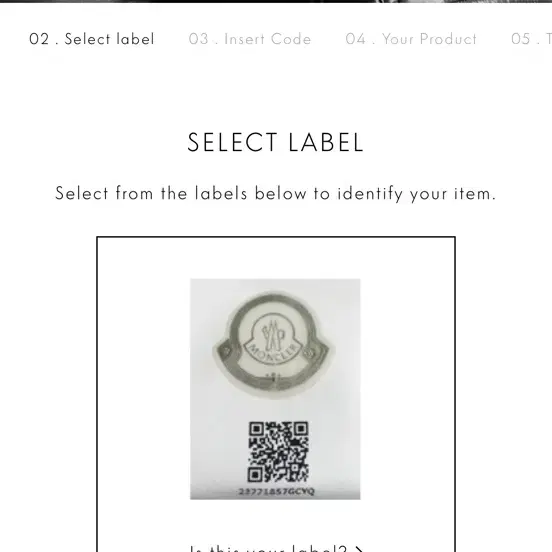Click the '04' number in the step bar
The width and height of the screenshot is (552, 552).
[x=356, y=39]
